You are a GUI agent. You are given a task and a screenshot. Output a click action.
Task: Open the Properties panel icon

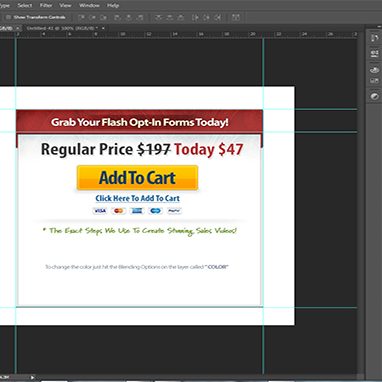tap(374, 54)
